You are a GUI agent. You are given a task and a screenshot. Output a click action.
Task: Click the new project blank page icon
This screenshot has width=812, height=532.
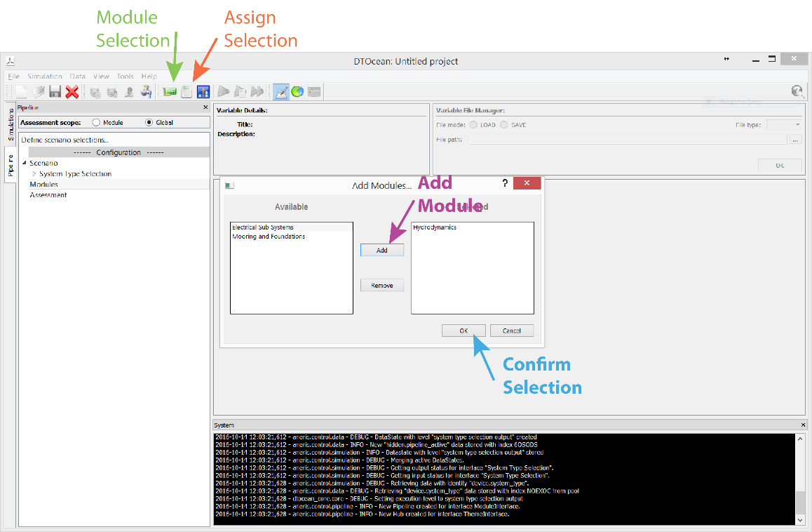tap(21, 91)
